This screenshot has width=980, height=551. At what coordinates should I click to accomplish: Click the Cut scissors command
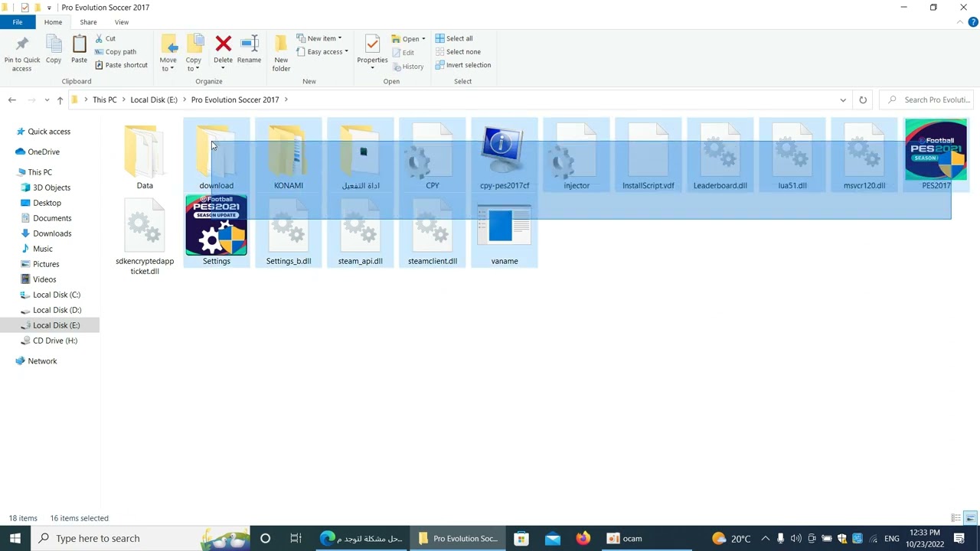coord(105,38)
